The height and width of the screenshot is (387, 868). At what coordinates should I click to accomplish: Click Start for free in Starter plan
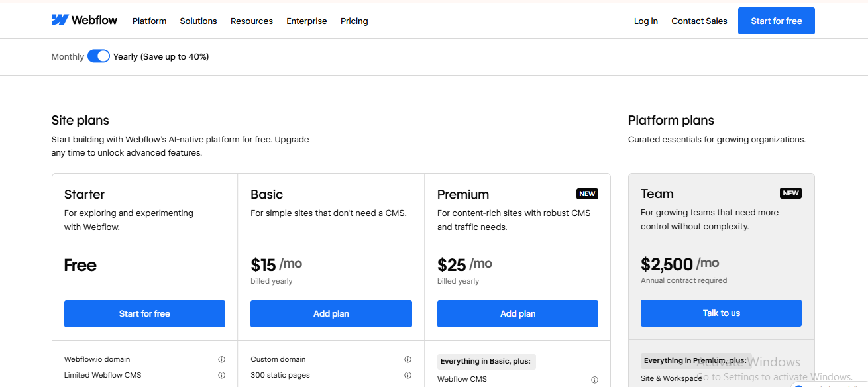(x=144, y=313)
